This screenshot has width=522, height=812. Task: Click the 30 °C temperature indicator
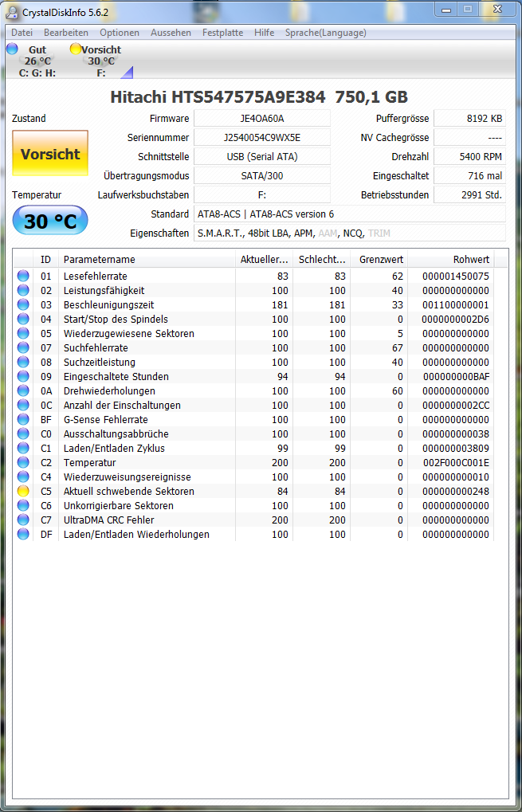point(50,221)
